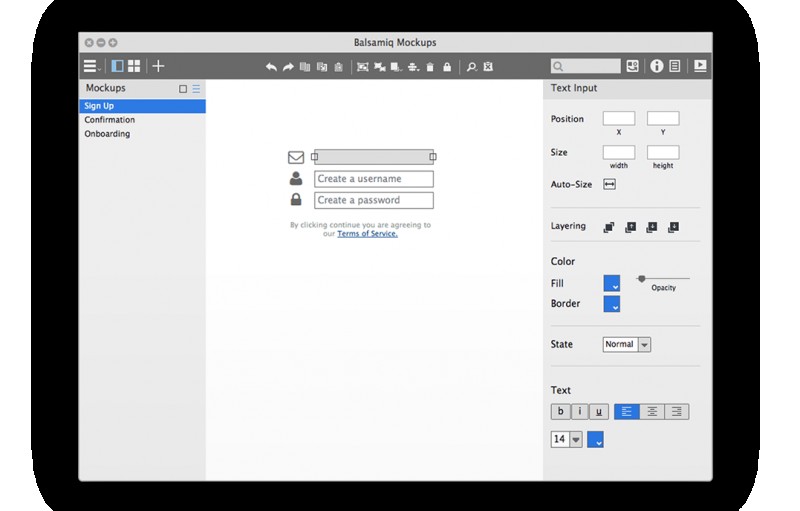Screen dimensions: 800x511
Task: Toggle the UI library icon
Action: 633,66
